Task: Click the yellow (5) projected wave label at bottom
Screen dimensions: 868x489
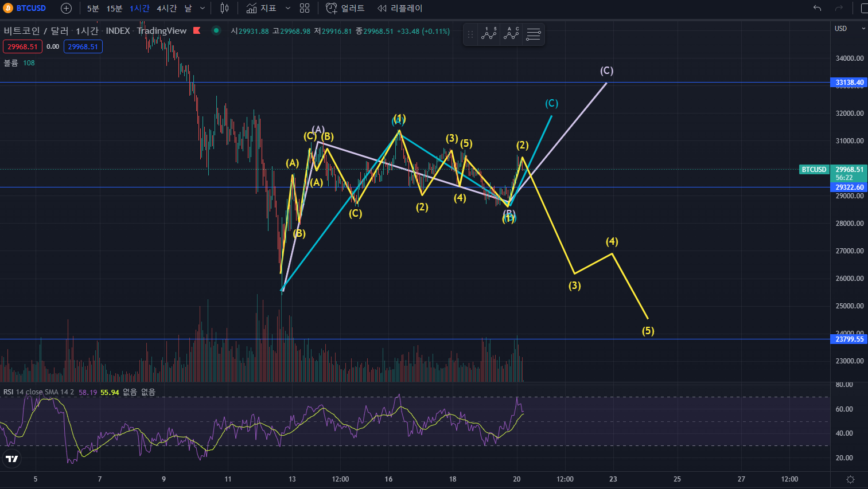Action: coord(648,331)
